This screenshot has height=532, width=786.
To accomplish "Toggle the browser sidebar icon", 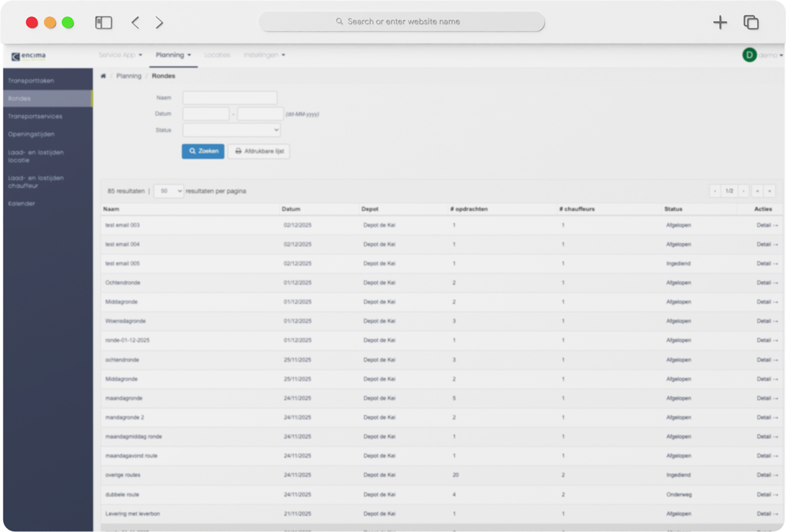I will tap(103, 23).
